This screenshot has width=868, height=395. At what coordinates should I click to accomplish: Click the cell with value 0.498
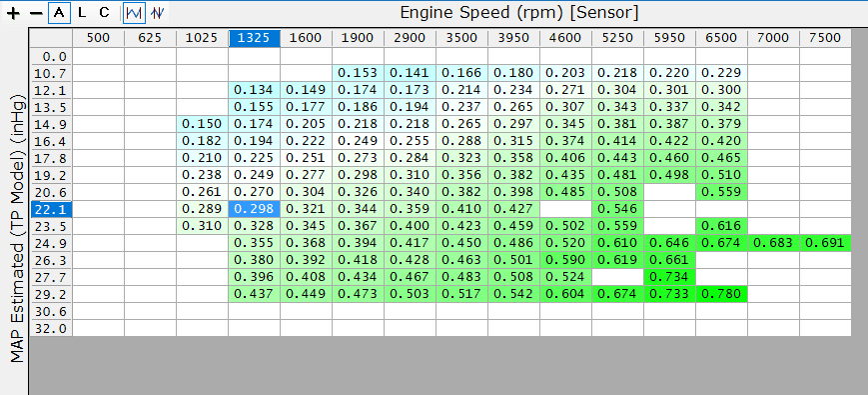pyautogui.click(x=670, y=175)
